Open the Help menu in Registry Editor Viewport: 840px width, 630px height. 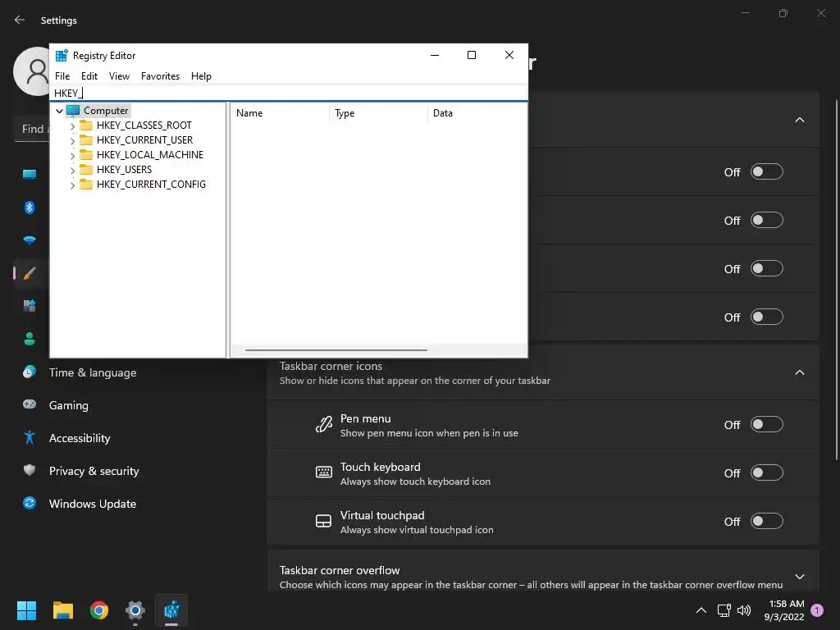tap(201, 76)
